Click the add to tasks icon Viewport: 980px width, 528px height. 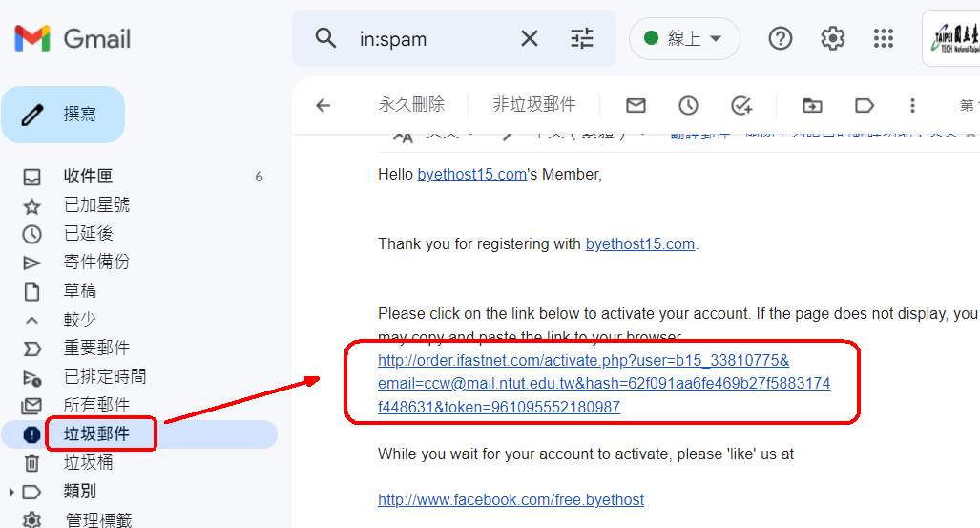click(x=741, y=106)
